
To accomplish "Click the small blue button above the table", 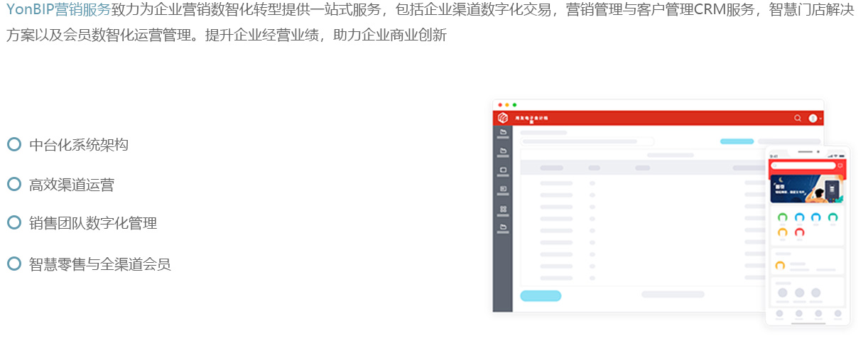I will 737,141.
